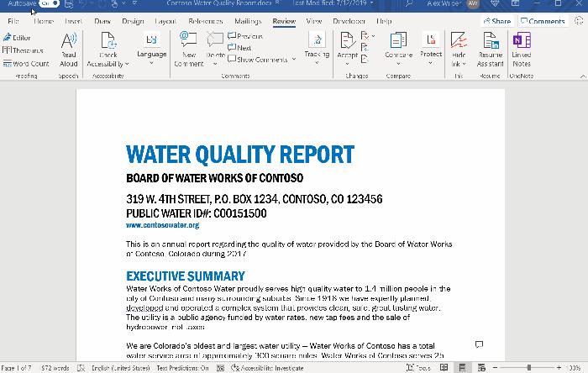
Task: Switch to the Design tab
Action: pos(133,21)
